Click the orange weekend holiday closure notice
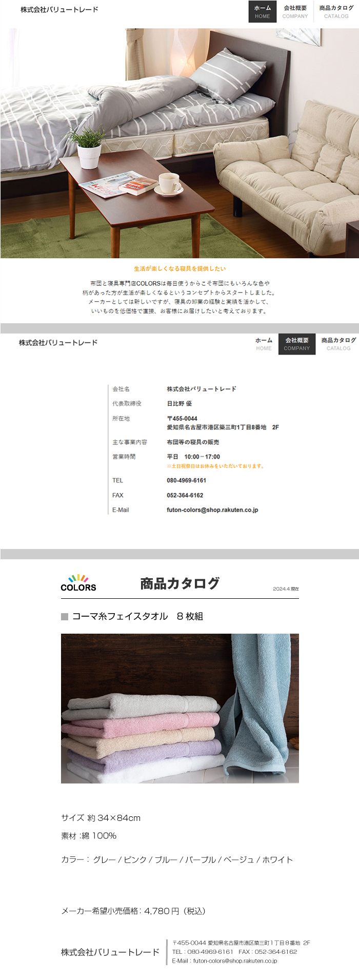 (215, 466)
